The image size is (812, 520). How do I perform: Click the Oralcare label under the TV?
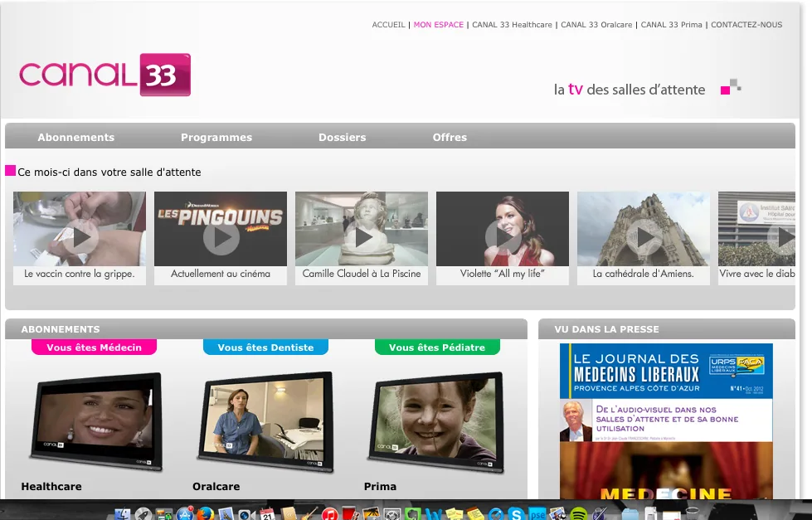coord(216,486)
